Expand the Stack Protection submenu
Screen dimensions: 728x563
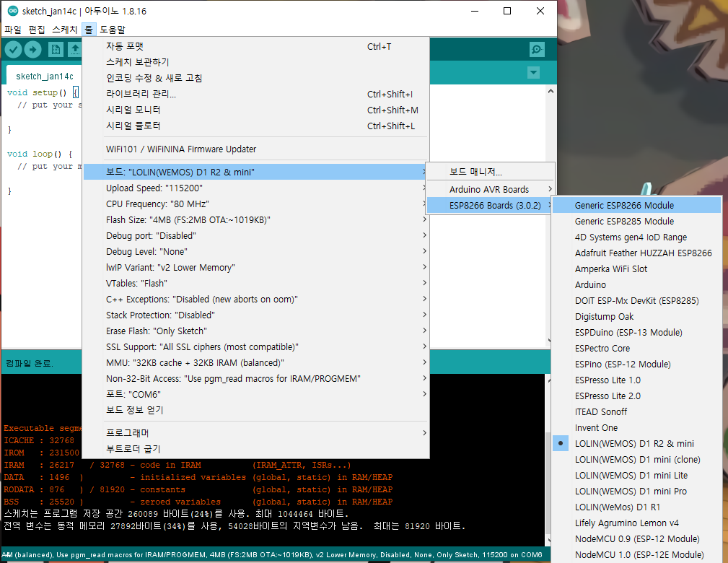pyautogui.click(x=256, y=315)
